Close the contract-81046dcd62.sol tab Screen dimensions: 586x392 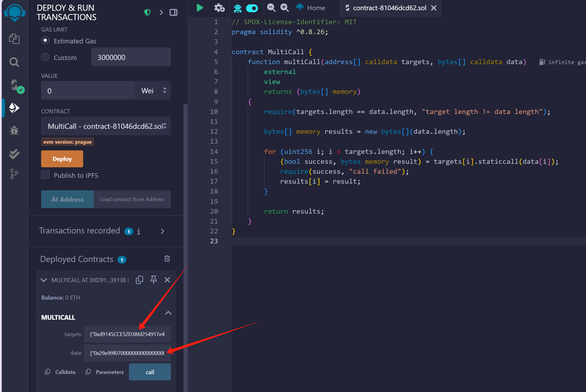[x=434, y=8]
